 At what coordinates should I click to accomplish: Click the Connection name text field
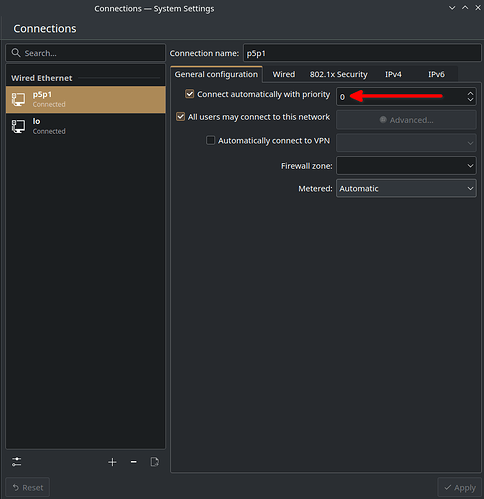(x=362, y=53)
